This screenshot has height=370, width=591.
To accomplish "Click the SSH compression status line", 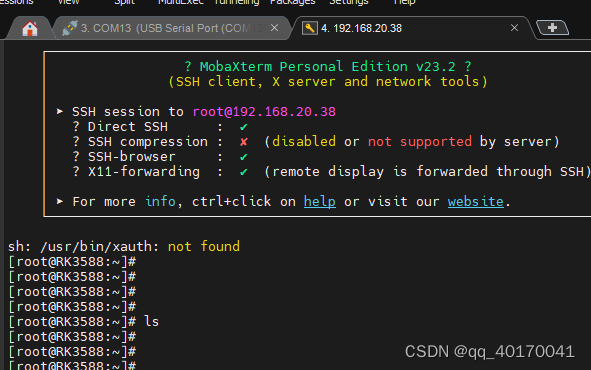I will [x=315, y=142].
